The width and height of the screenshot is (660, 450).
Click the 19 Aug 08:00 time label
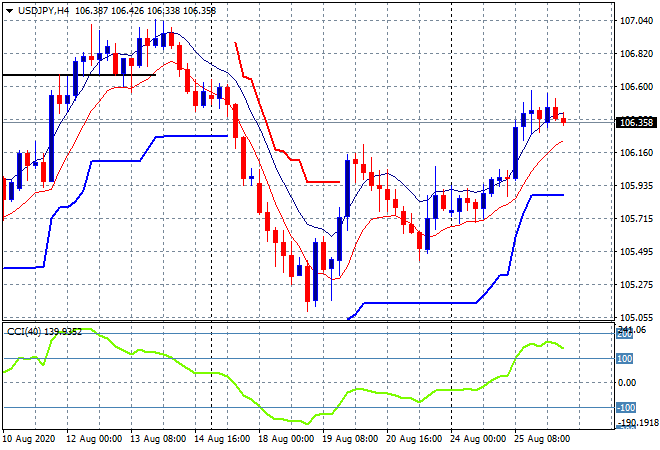(350, 439)
